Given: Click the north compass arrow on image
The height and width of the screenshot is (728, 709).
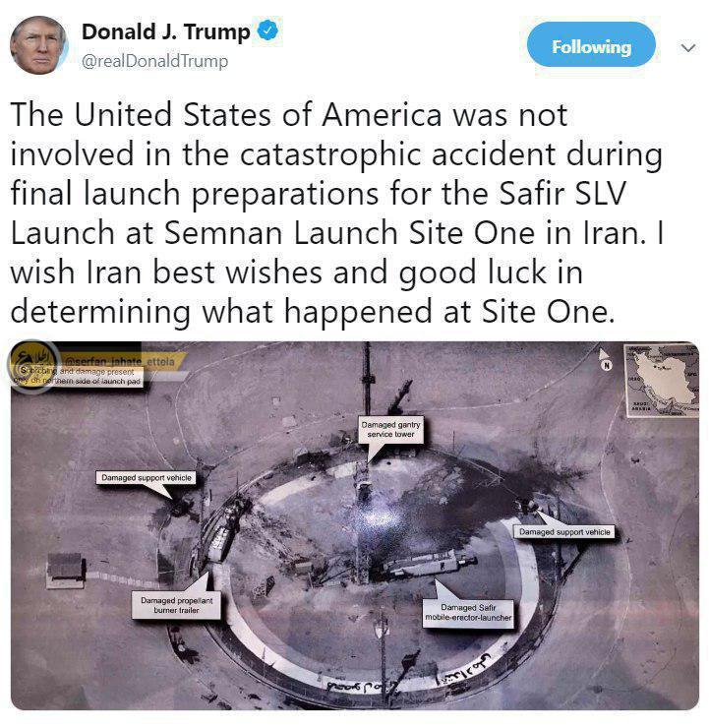Looking at the screenshot, I should (604, 358).
